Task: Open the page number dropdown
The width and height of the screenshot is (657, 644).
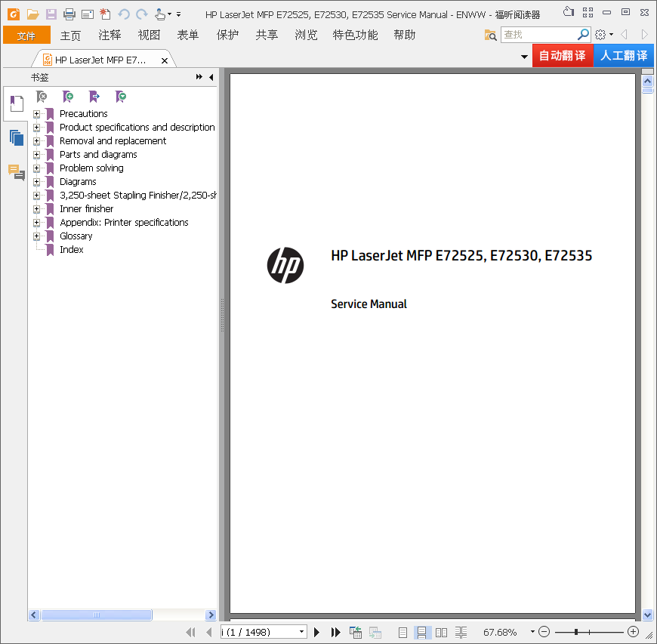Action: 301,631
